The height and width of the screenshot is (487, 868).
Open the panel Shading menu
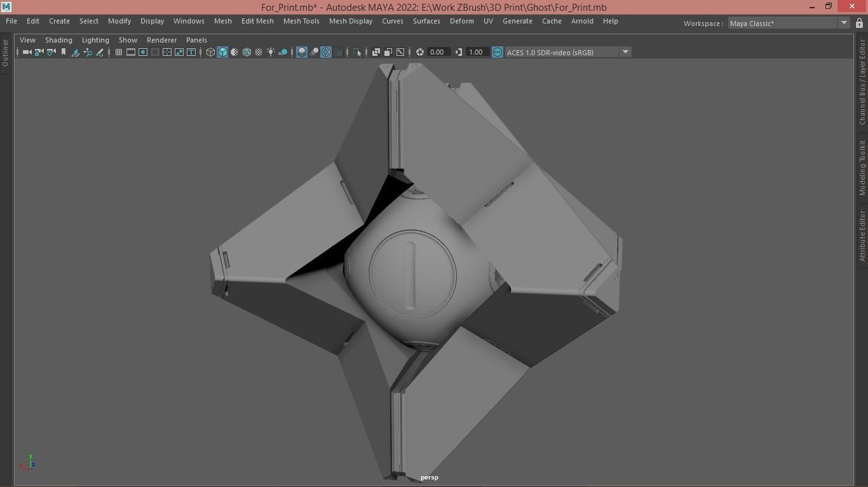click(x=58, y=40)
